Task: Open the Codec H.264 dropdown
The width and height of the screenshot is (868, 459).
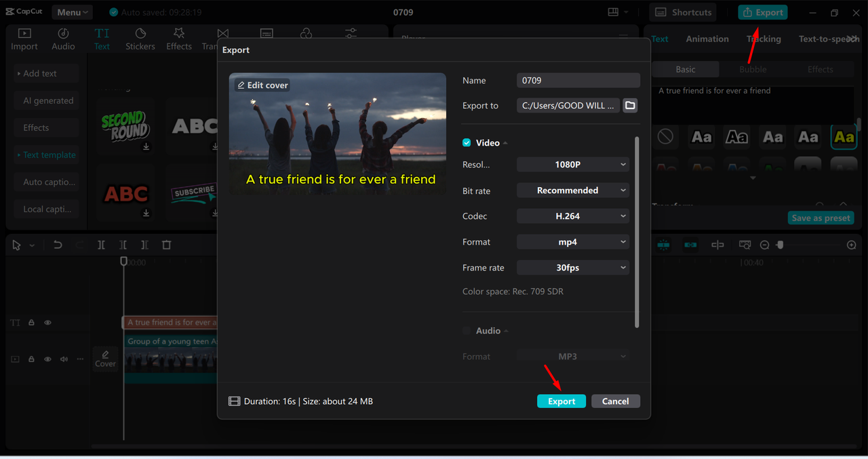Action: click(573, 216)
